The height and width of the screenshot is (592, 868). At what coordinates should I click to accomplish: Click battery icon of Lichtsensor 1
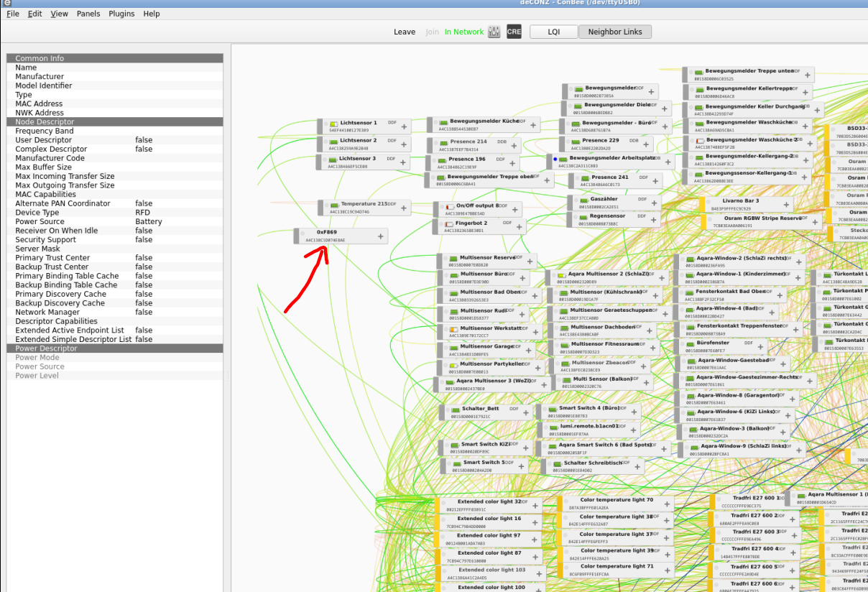[x=333, y=124]
